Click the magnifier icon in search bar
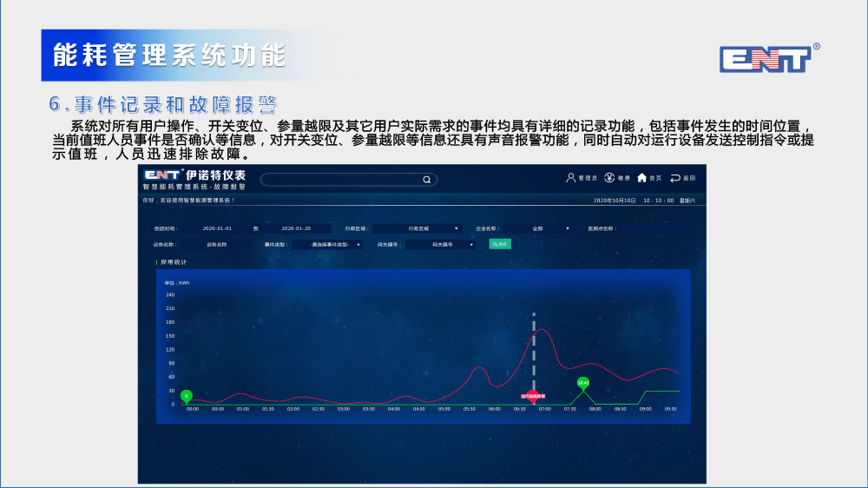Image resolution: width=868 pixels, height=488 pixels. (x=426, y=180)
